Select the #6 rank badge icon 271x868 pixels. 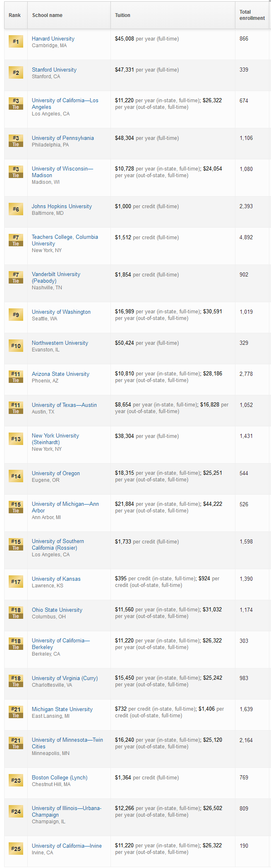point(16,209)
